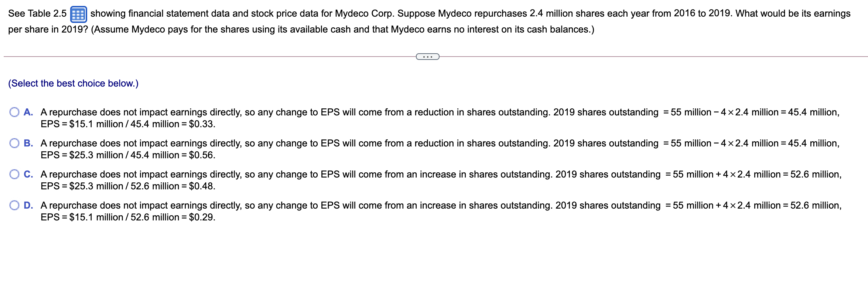Click the bold letter C label
Image resolution: width=868 pixels, height=287 pixels.
(28, 174)
